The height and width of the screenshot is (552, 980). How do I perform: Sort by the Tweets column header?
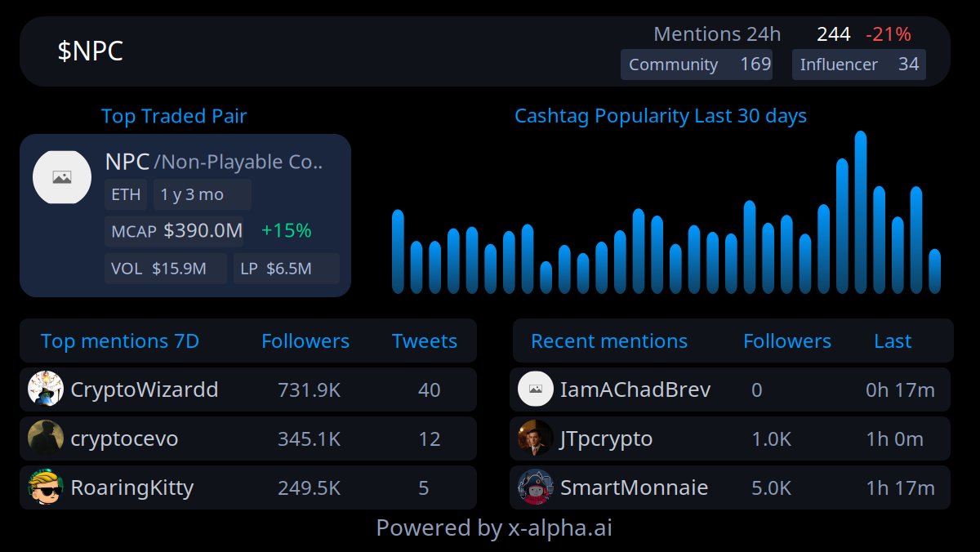click(425, 341)
